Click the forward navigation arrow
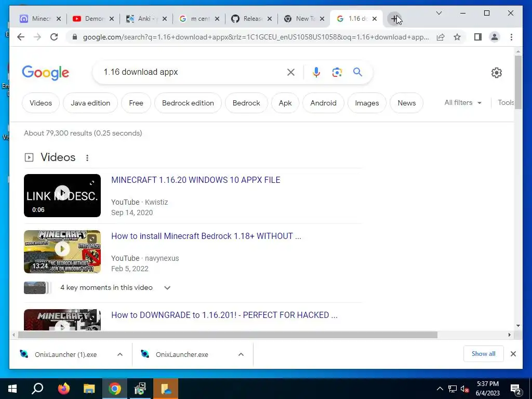 [x=37, y=37]
